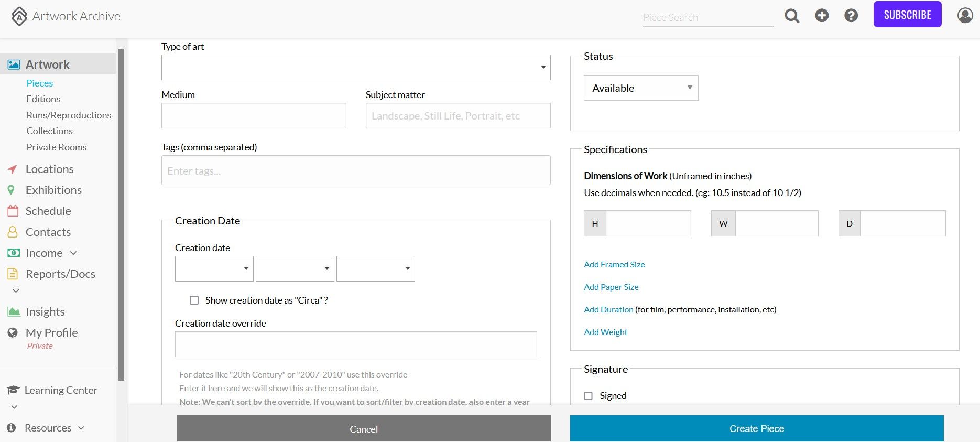This screenshot has height=442, width=980.
Task: Open the Type of art dropdown
Action: pos(356,68)
